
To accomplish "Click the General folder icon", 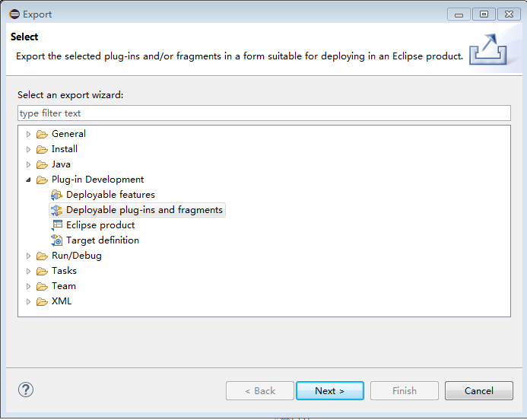I will [42, 134].
